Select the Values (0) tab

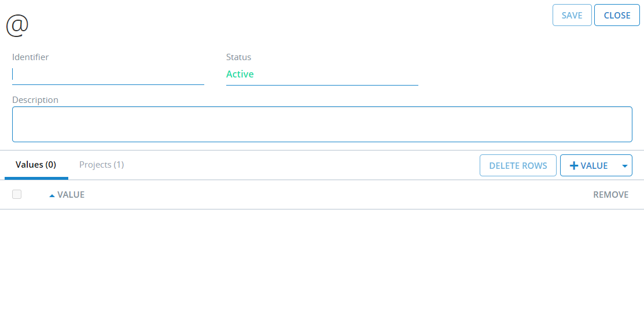click(36, 165)
